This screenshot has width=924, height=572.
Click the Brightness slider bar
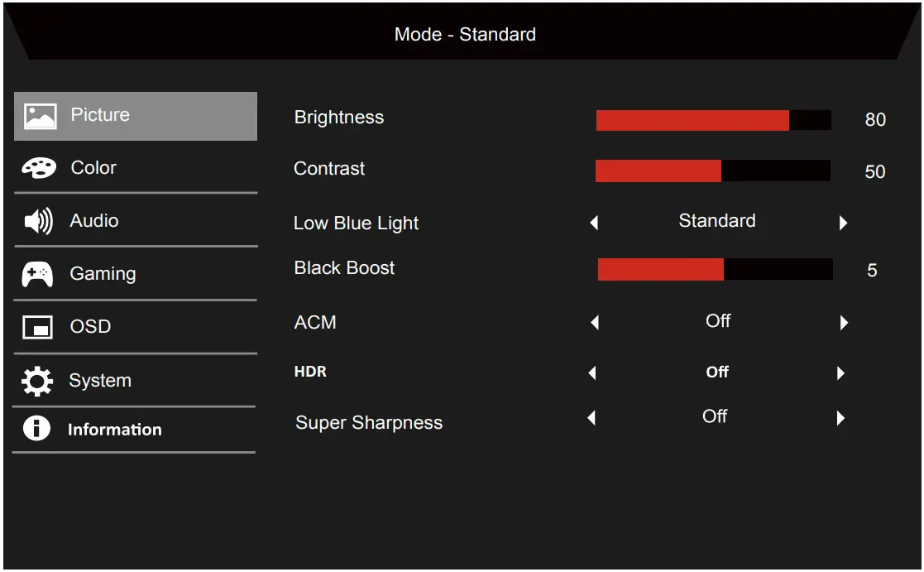[713, 120]
